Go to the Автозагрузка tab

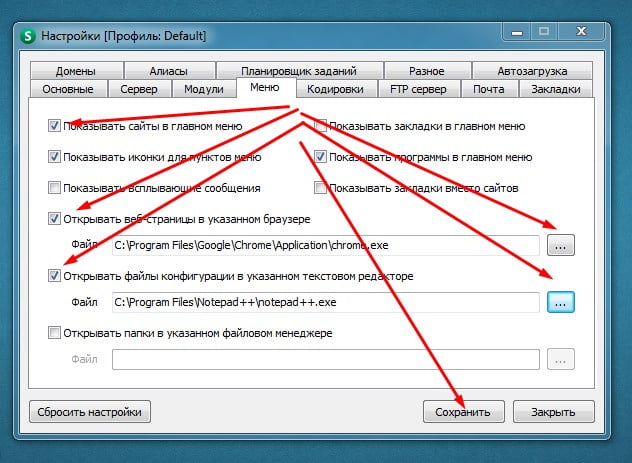click(533, 71)
